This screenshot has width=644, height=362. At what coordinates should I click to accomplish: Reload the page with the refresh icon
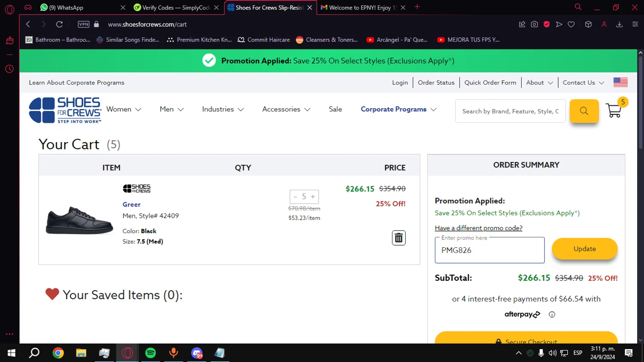coord(59,24)
